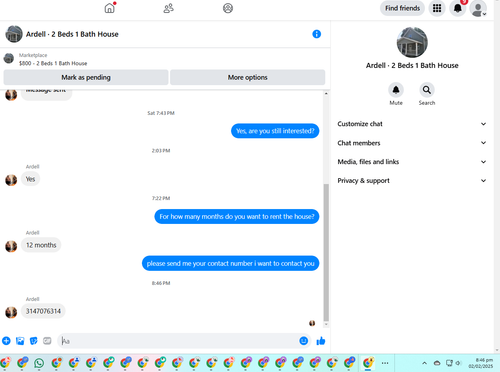Open the first Chrome icon in taskbar
Screen dimensions: 500x372
5,363
